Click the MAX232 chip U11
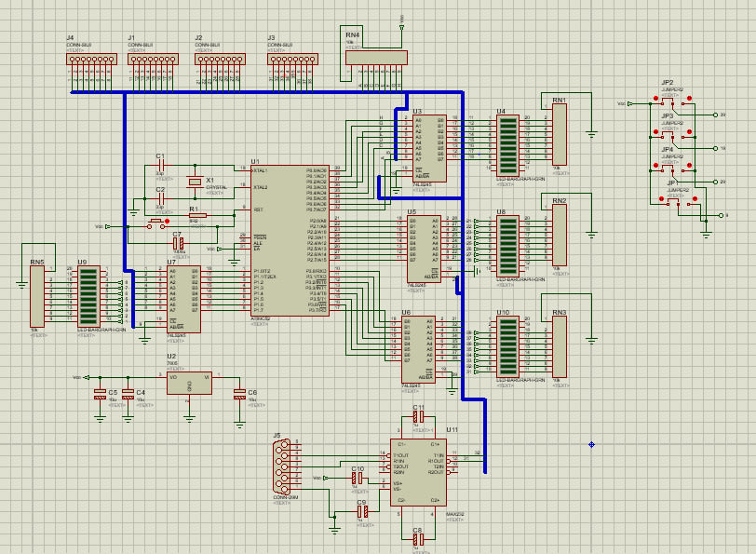 (421, 470)
